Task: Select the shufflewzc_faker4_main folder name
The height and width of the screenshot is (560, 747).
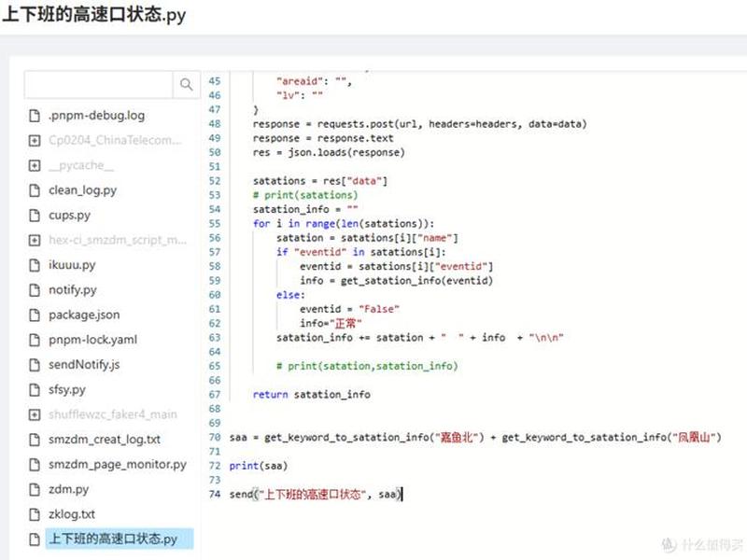Action: (112, 414)
